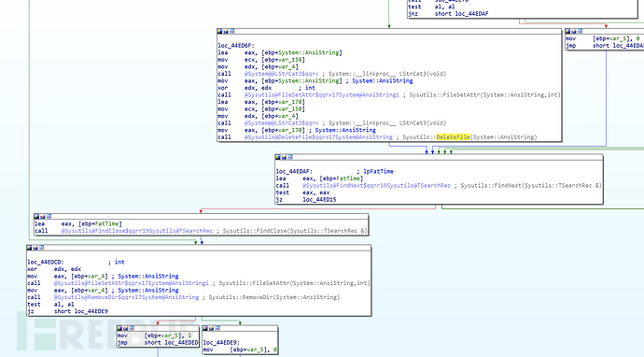Viewport: 644px width, 357px height.
Task: Click 'lea eax, [ebp+var_170]' instruction
Action: (x=261, y=102)
